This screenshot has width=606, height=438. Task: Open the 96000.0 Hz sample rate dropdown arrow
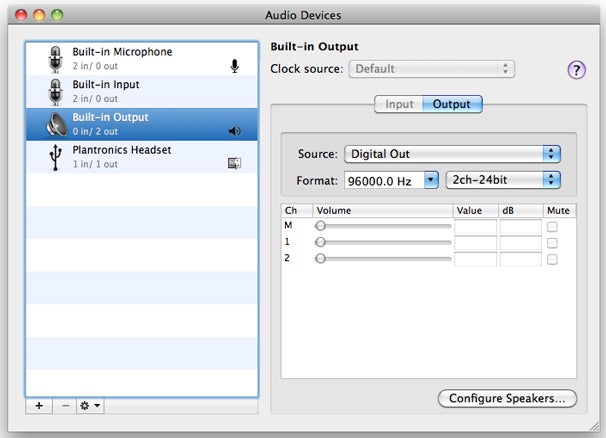coord(431,180)
